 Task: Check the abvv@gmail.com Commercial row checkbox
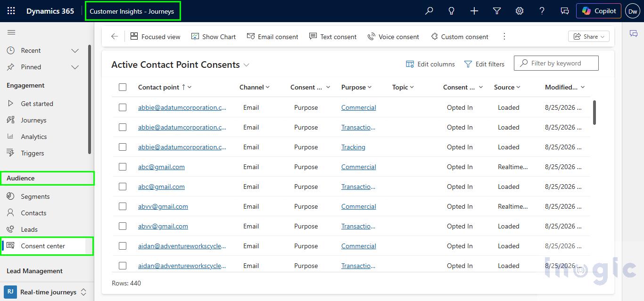point(123,206)
